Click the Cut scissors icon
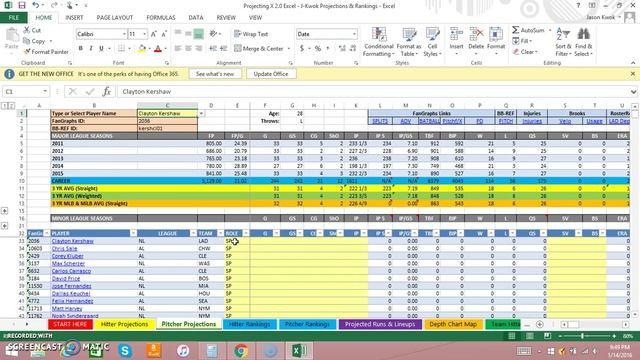 point(27,30)
